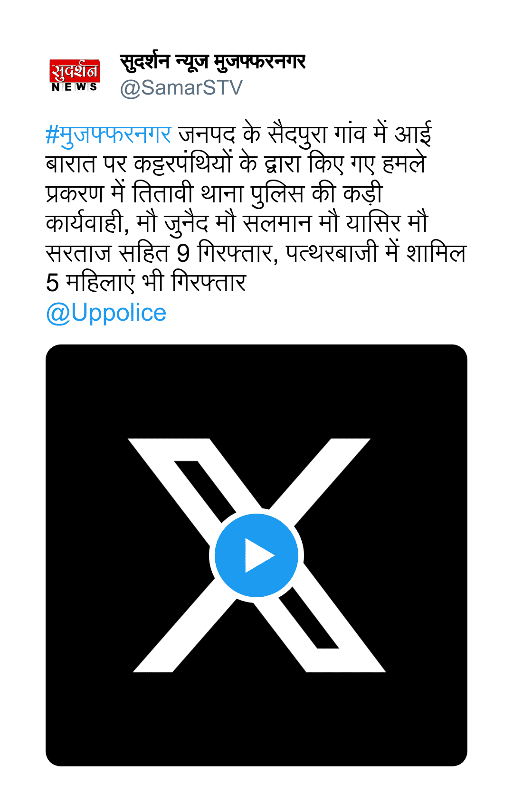Click the word सैदपुरा in tweet
Image resolution: width=513 pixels, height=812 pixels.
(298, 134)
